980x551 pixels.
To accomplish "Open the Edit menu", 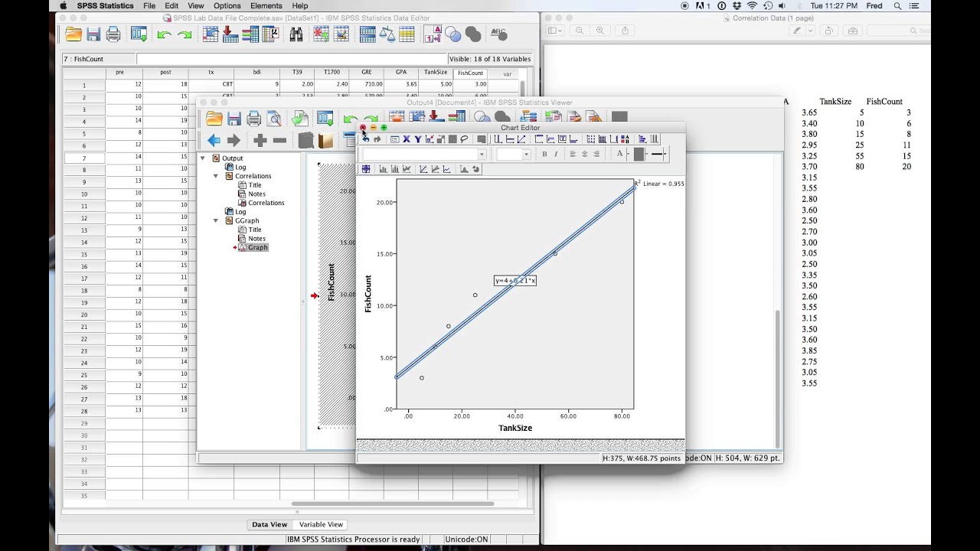I will [x=171, y=5].
